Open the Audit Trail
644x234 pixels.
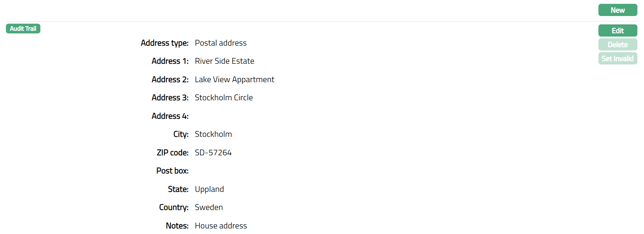pos(23,29)
